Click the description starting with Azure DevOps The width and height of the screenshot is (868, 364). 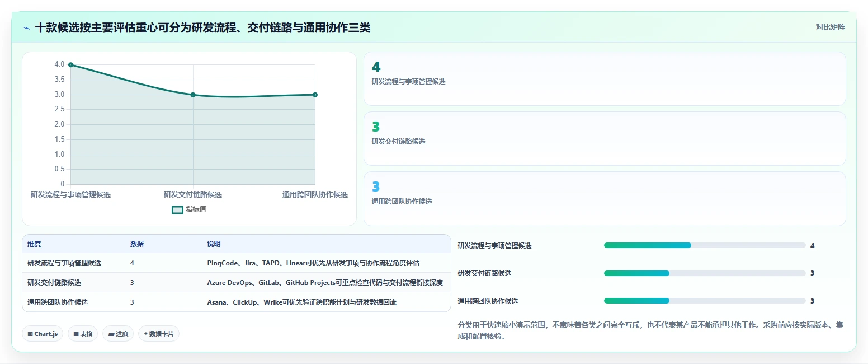[325, 282]
